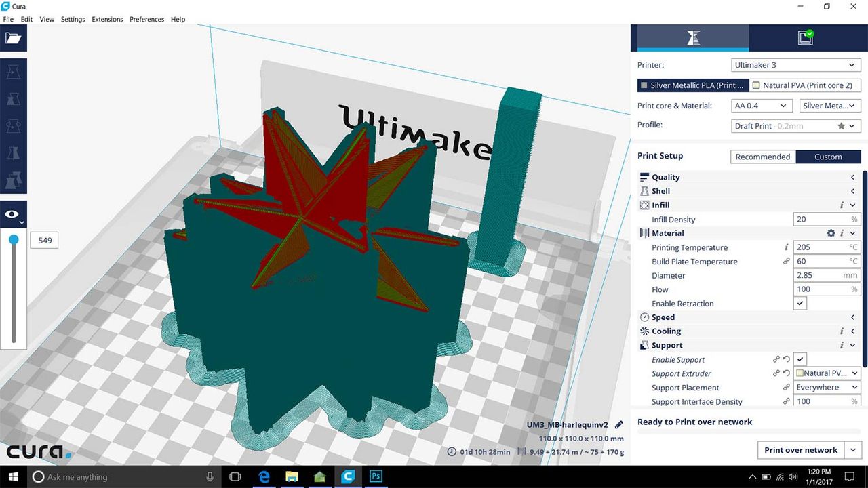This screenshot has width=868, height=488.
Task: Collapse the Infill settings category
Action: pos(749,205)
